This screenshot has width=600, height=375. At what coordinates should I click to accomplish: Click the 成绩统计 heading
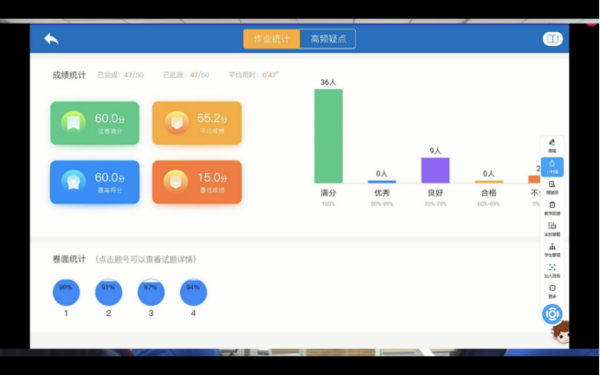(x=69, y=75)
